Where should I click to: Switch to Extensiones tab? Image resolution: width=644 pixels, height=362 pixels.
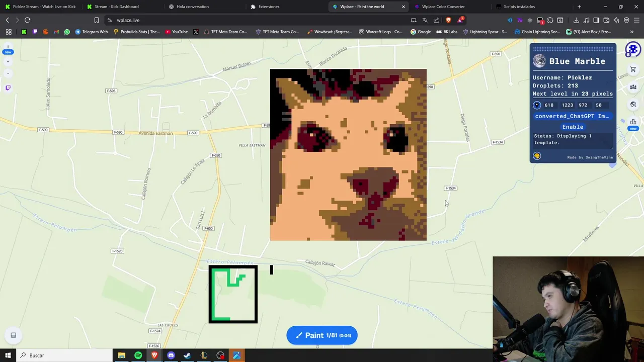(286, 7)
